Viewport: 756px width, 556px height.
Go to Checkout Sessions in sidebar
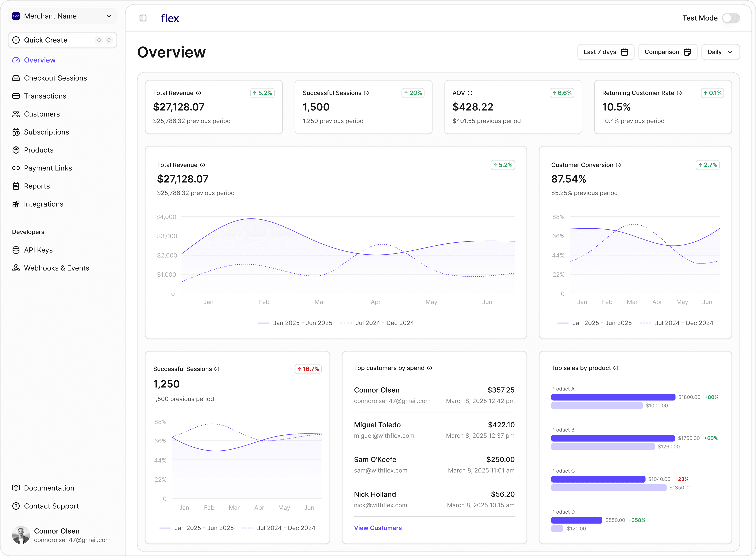[x=55, y=78]
